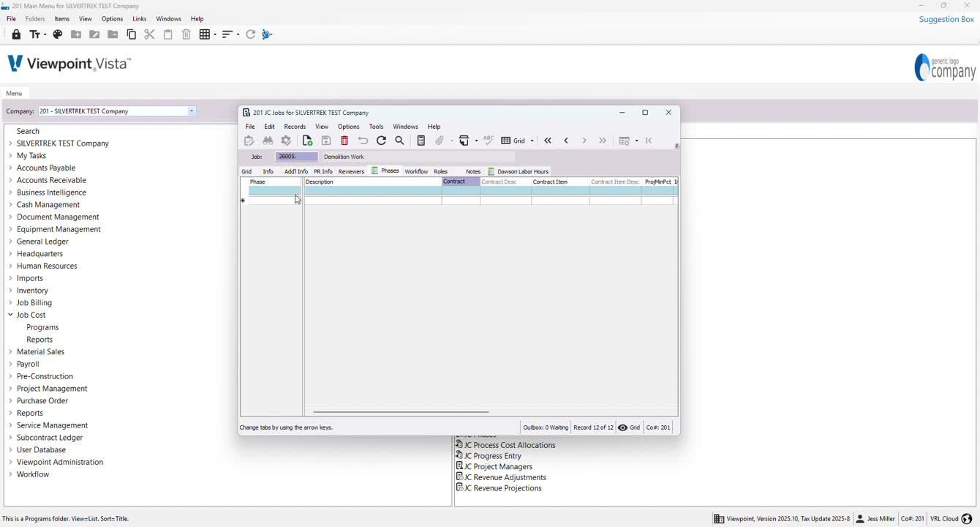
Task: Click the refresh icon in main toolbar
Action: [251, 34]
